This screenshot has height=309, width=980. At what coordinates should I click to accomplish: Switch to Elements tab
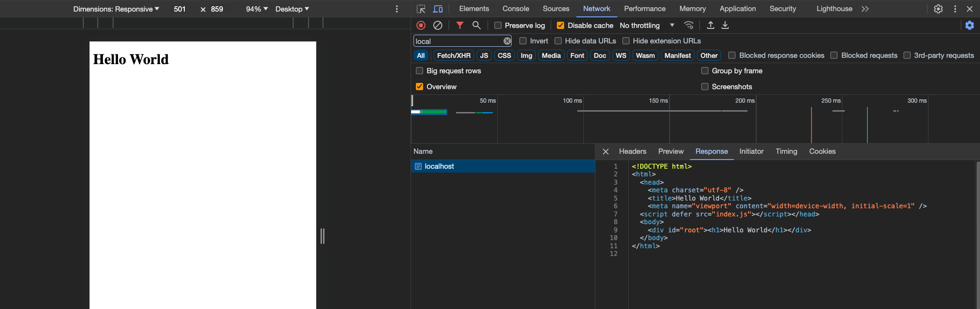pos(474,9)
